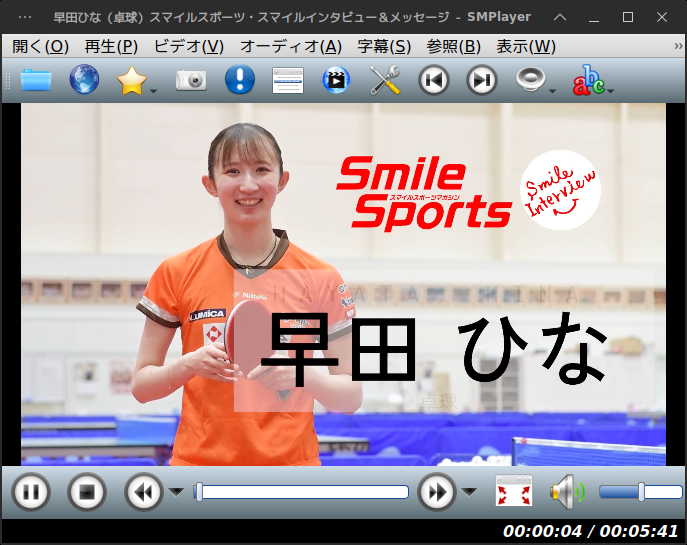Open the オーディオ(A) menu
The width and height of the screenshot is (687, 545).
point(291,46)
